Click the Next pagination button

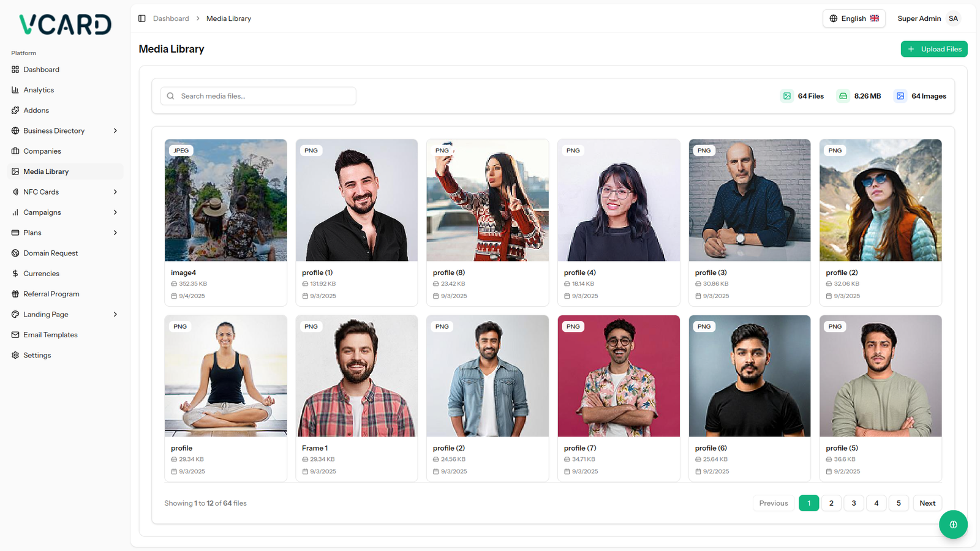(x=927, y=503)
